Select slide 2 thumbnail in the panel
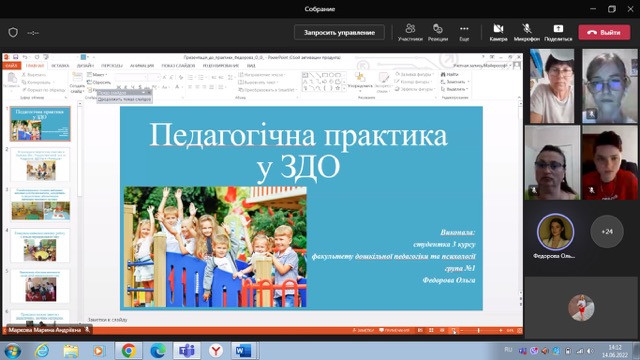 (40, 164)
